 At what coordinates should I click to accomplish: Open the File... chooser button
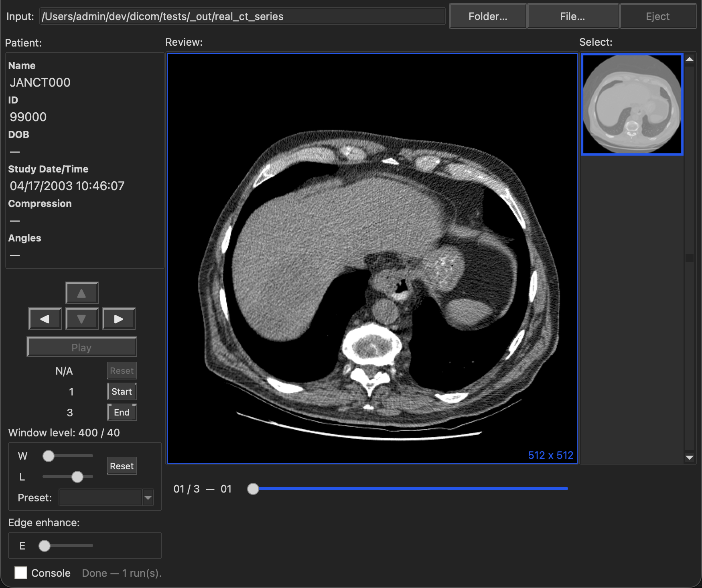pyautogui.click(x=572, y=16)
